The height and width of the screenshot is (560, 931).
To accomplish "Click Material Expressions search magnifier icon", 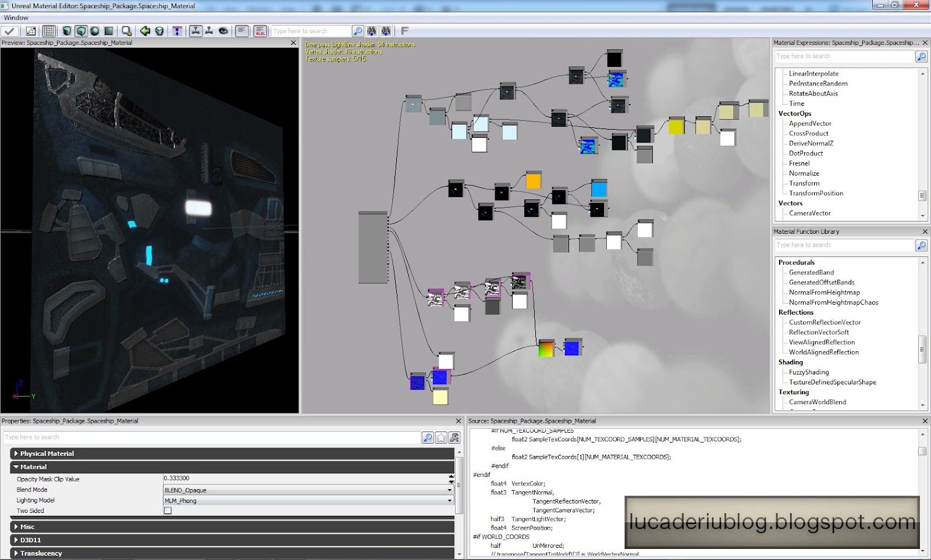I will point(921,56).
